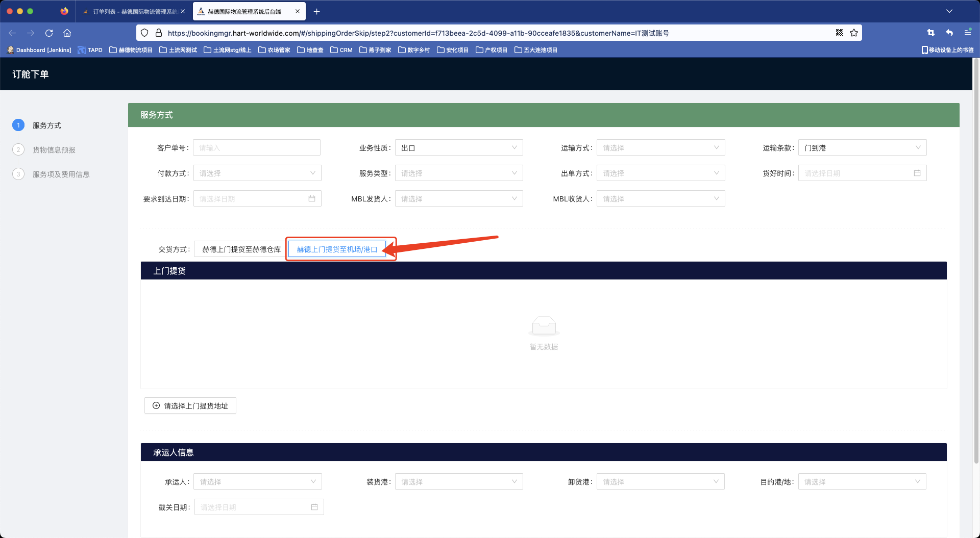980x538 pixels.
Task: Open the 付款方式 dropdown
Action: coord(257,173)
